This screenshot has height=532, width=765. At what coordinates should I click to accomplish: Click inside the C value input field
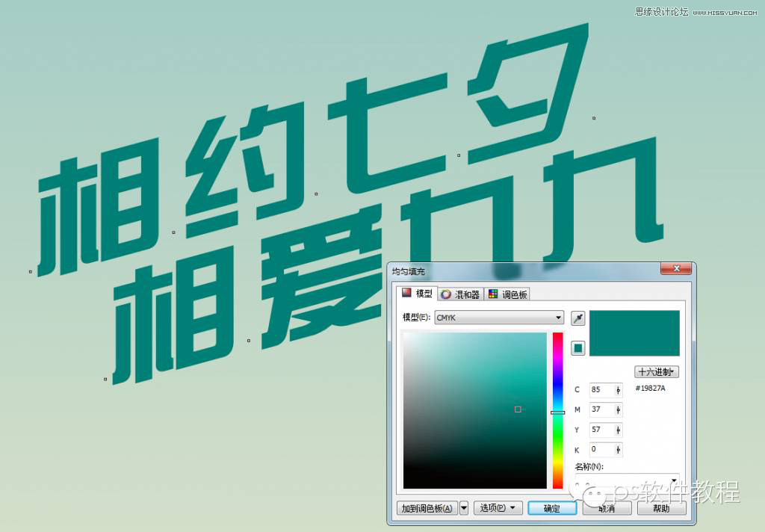click(604, 389)
